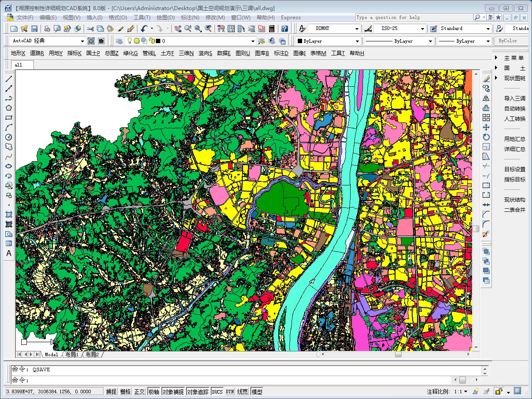Click the New drawing icon

pos(14,29)
